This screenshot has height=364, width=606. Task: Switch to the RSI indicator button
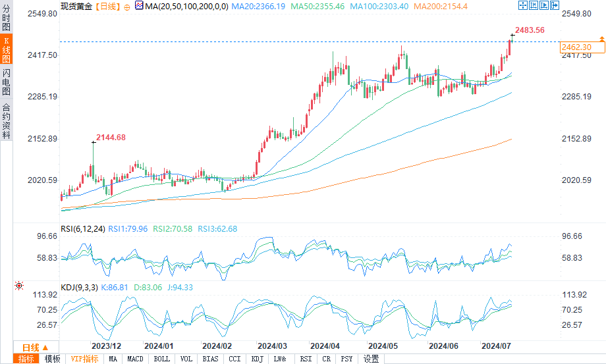306,359
